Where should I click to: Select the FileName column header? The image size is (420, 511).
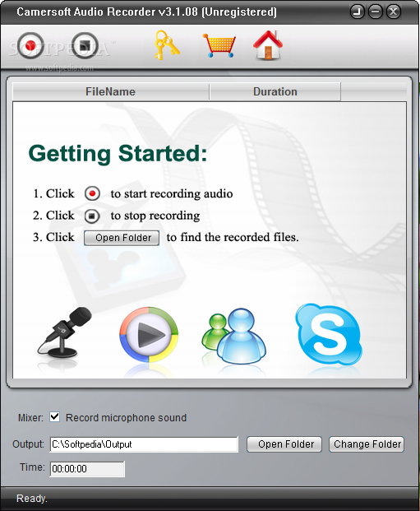111,91
